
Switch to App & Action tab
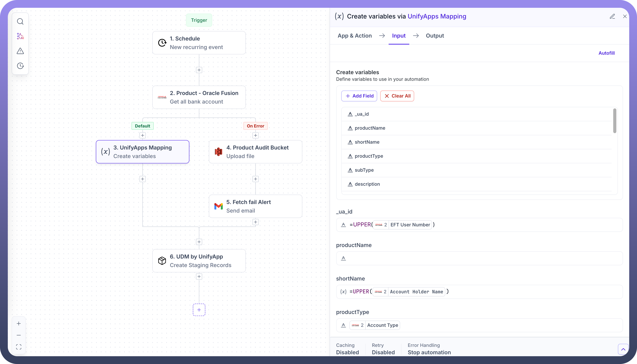pyautogui.click(x=355, y=36)
